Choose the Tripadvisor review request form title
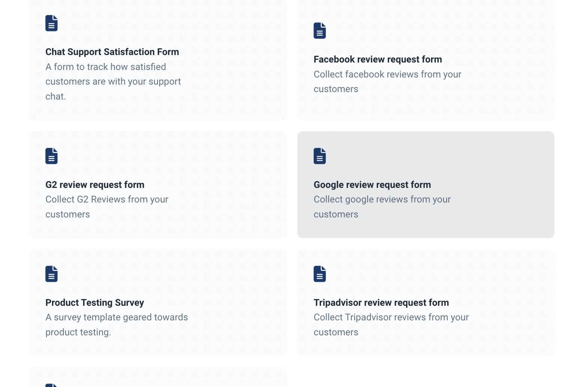 point(381,302)
